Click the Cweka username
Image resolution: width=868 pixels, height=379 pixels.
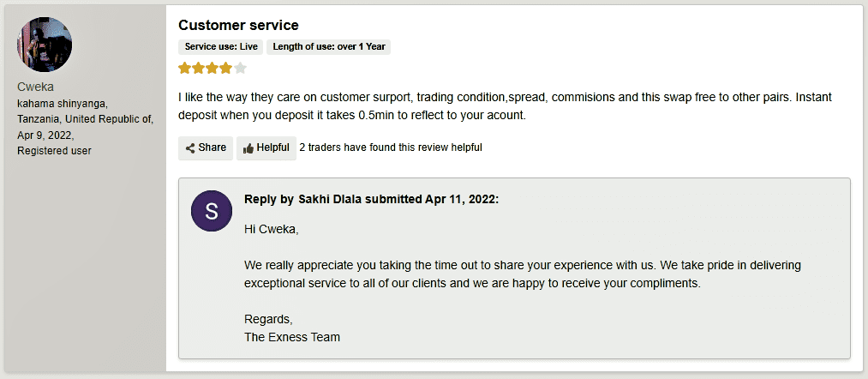point(35,87)
